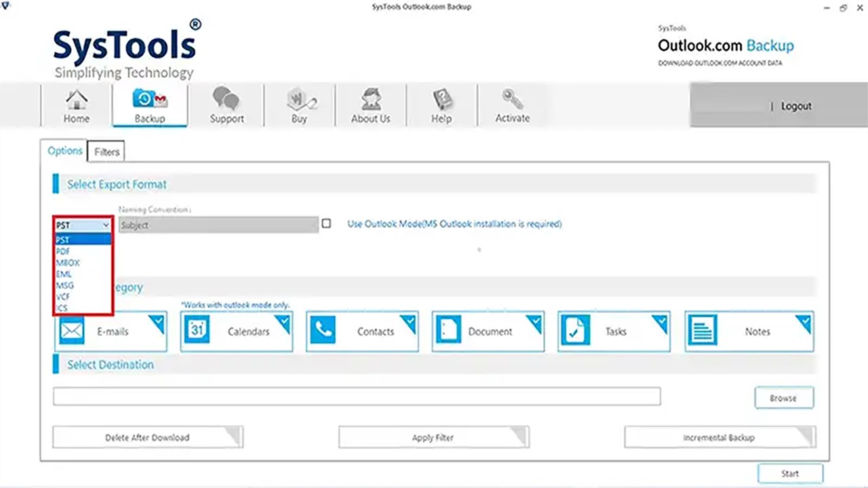Click the Logout link

tap(796, 106)
